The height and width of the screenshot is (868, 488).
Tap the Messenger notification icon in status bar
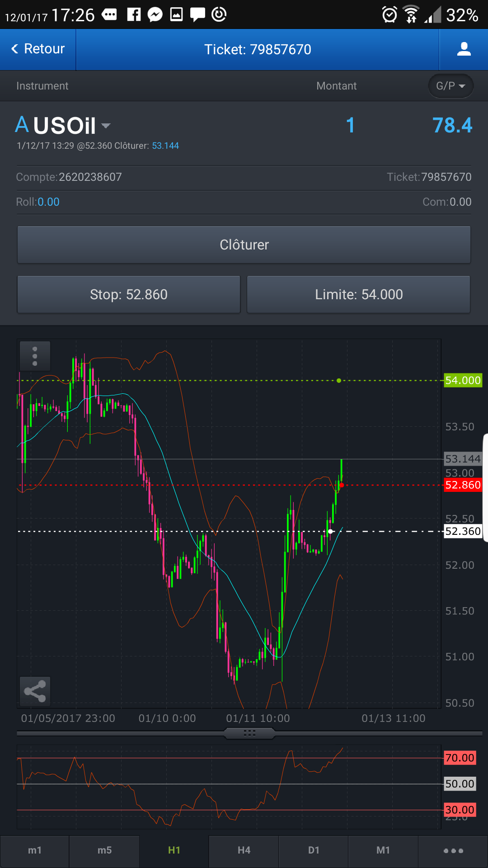pyautogui.click(x=155, y=14)
